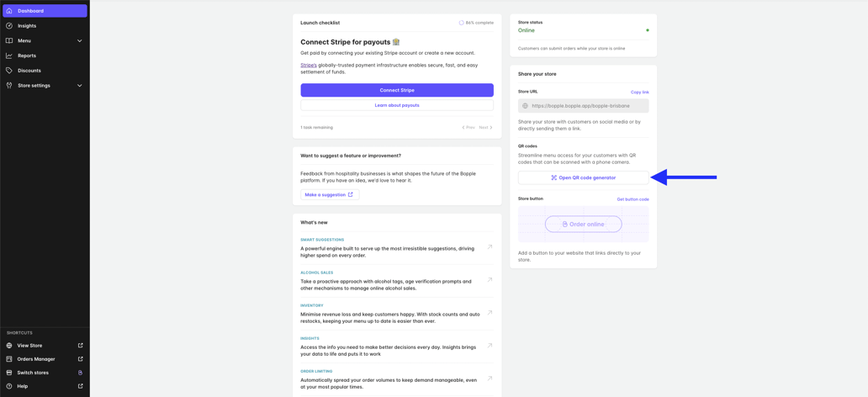This screenshot has height=397, width=868.
Task: Click Learn about payouts
Action: 397,105
